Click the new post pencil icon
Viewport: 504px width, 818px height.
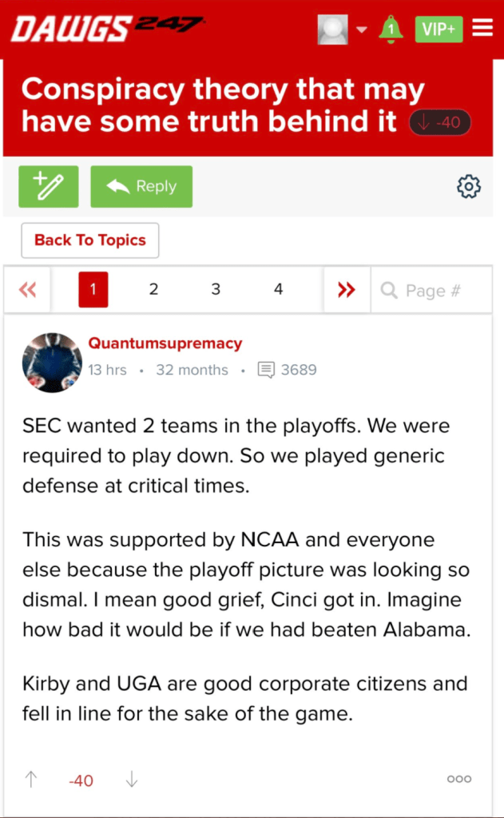[x=48, y=186]
